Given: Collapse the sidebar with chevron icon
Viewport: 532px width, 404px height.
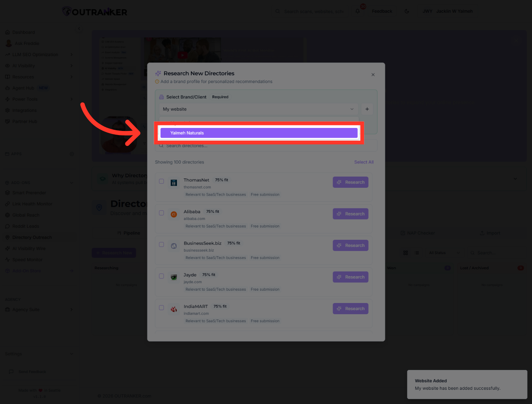Looking at the screenshot, I should click(79, 28).
